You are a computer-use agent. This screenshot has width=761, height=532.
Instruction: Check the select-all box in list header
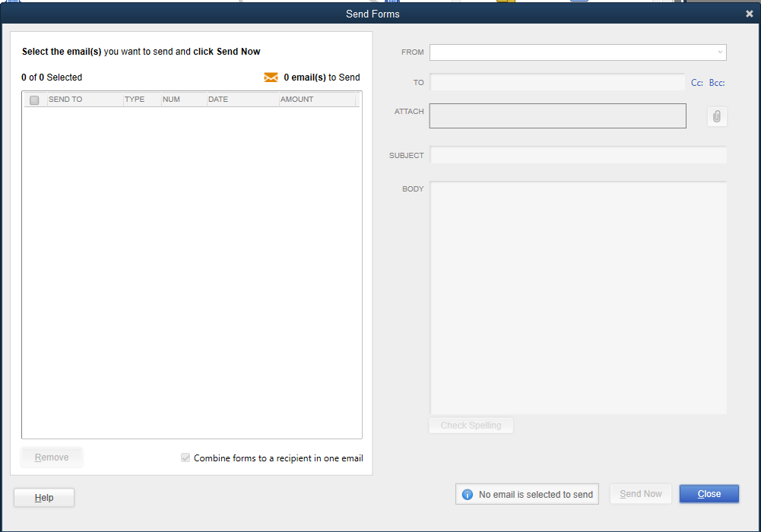point(33,99)
